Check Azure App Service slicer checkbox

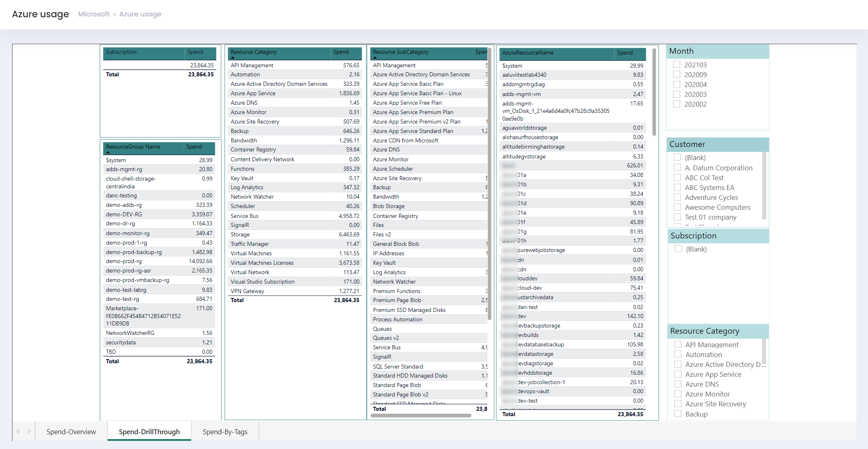[x=678, y=374]
